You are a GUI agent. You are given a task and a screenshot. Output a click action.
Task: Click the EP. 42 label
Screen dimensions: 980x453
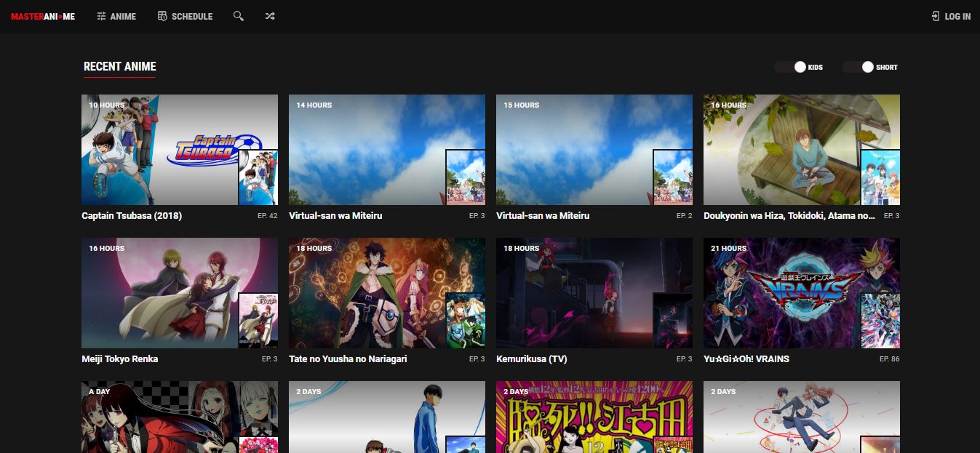tap(268, 216)
